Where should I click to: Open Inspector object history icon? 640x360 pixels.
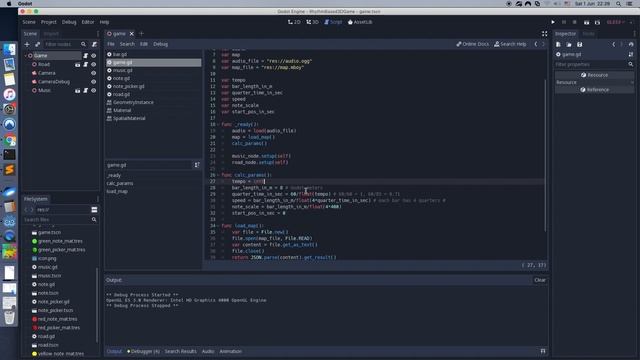[631, 44]
